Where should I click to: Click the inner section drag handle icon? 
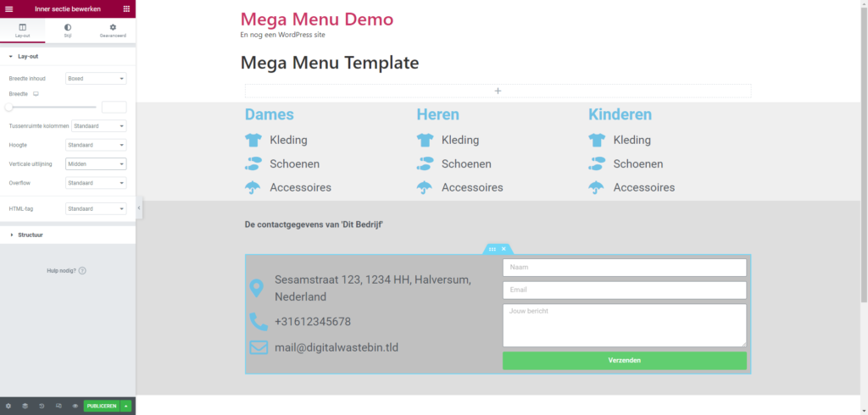[x=492, y=249]
